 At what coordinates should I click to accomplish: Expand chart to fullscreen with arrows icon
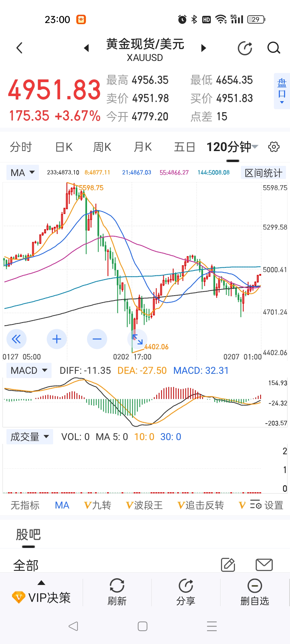pyautogui.click(x=137, y=339)
